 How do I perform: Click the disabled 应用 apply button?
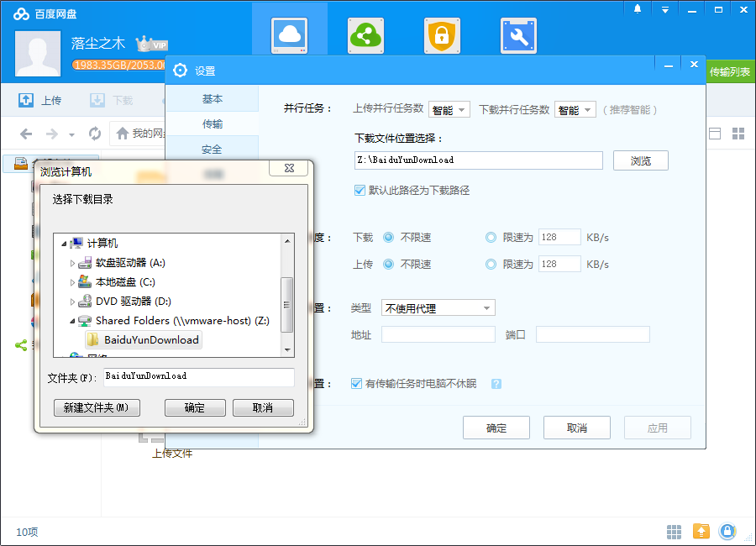coord(658,428)
